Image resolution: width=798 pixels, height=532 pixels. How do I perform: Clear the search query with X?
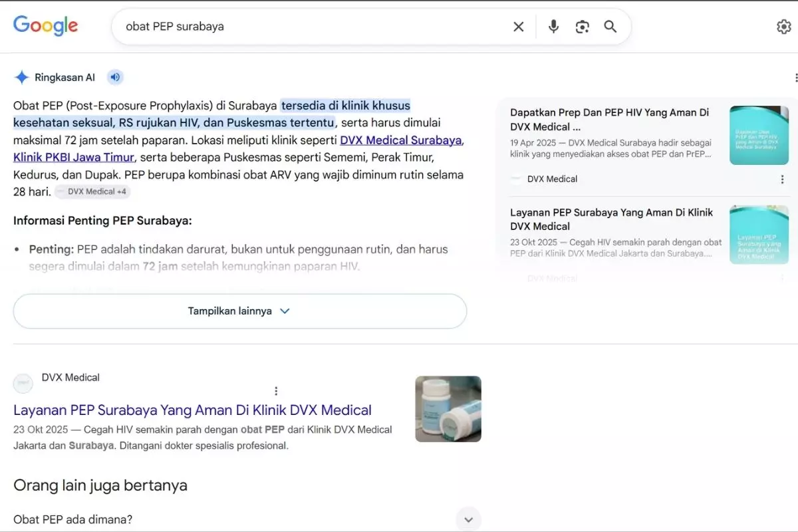(519, 27)
